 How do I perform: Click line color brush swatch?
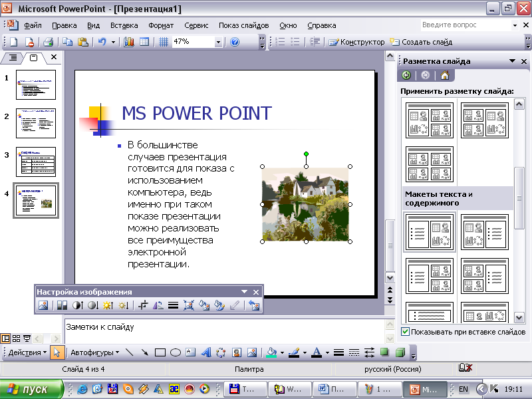pos(294,352)
